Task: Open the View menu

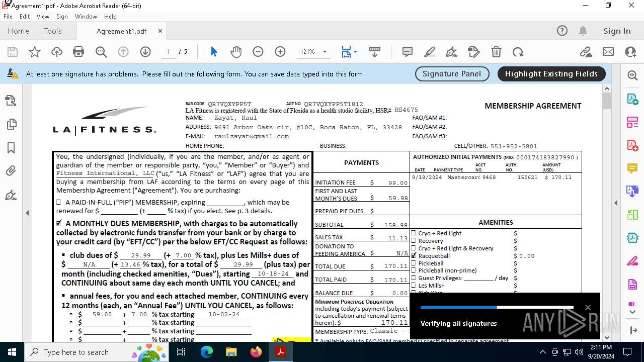Action: pyautogui.click(x=43, y=17)
